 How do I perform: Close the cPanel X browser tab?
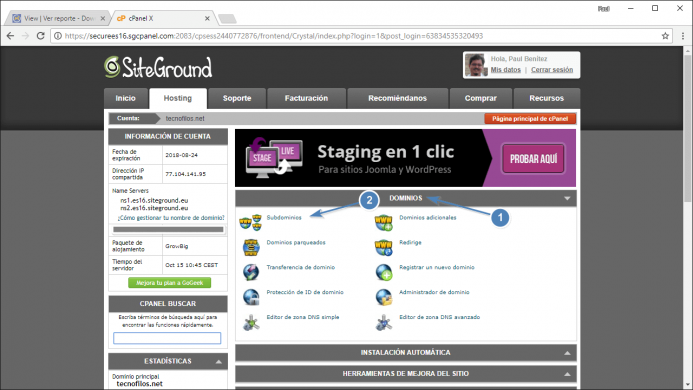tap(207, 18)
